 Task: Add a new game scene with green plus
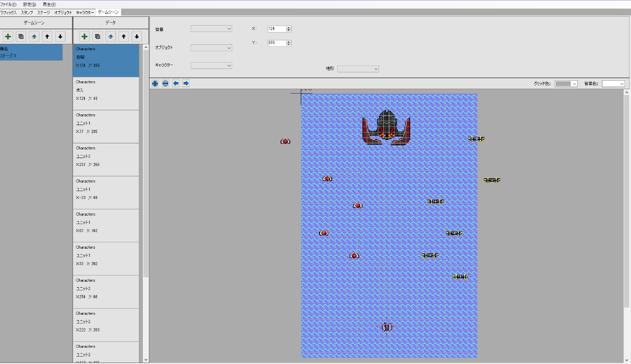(8, 36)
